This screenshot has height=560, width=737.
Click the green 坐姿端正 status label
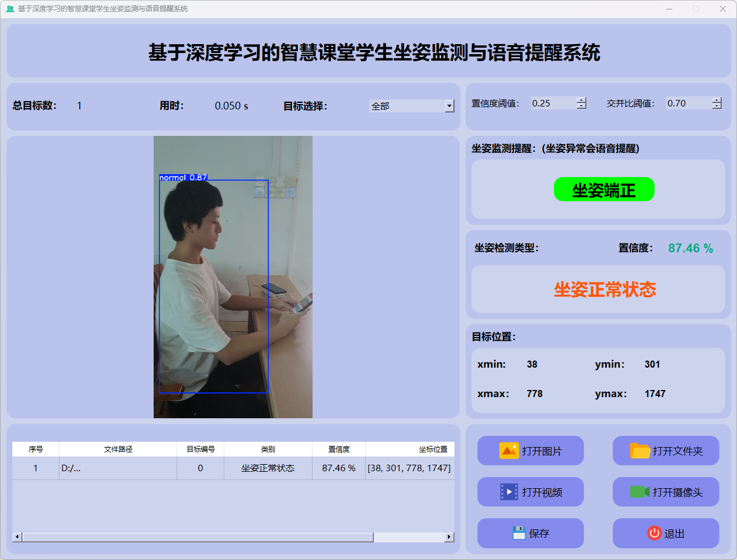(x=604, y=189)
